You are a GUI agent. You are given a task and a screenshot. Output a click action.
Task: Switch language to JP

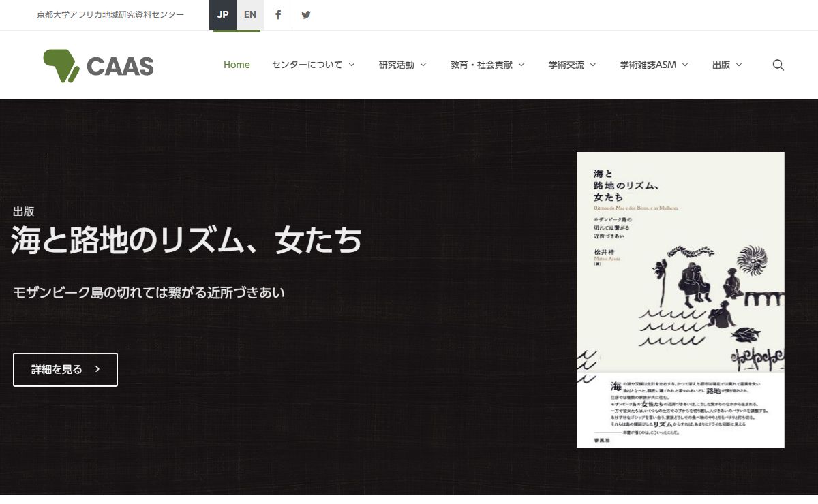(x=223, y=15)
